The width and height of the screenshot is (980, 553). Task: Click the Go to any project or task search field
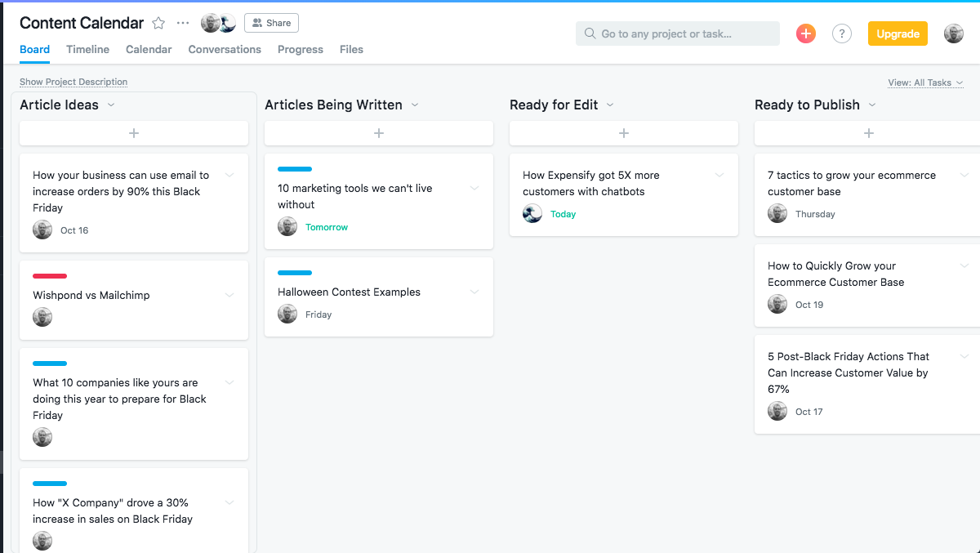678,33
